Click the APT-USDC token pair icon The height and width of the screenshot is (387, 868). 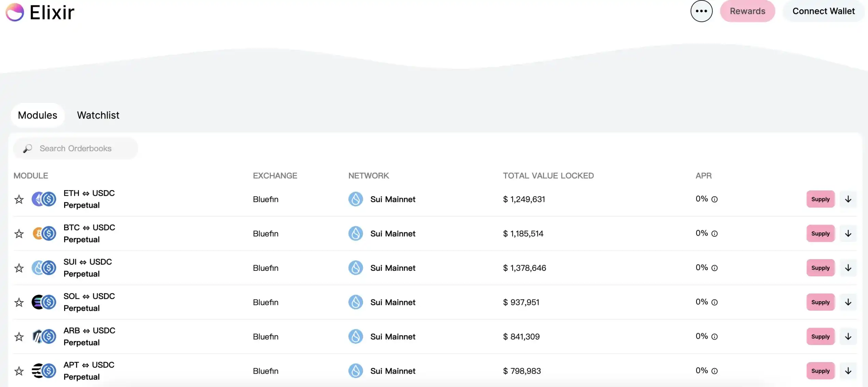44,371
